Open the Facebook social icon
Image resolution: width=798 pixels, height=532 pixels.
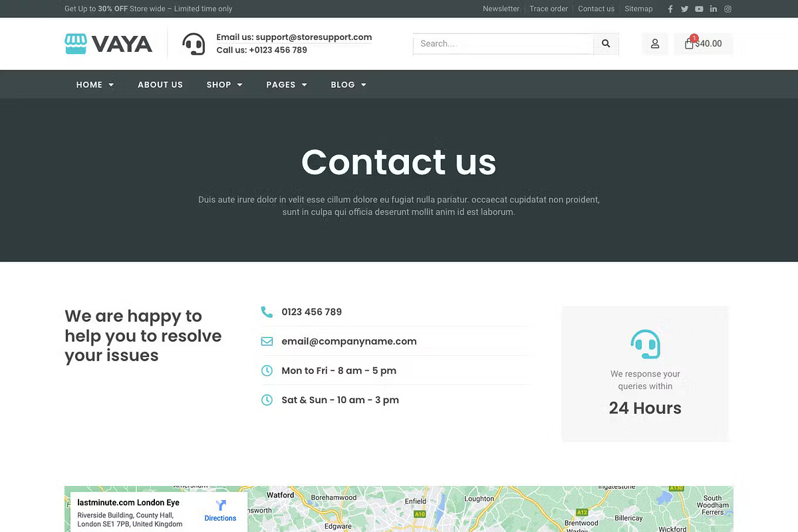670,9
